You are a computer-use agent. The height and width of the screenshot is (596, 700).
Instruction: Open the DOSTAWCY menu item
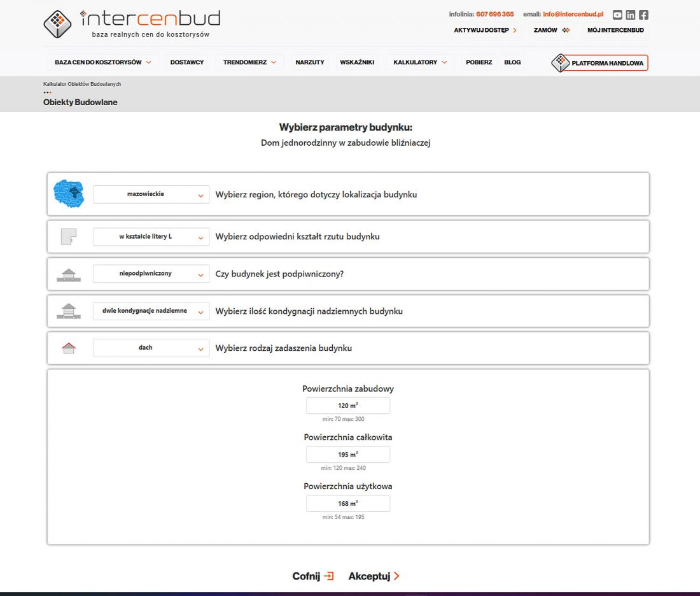coord(187,62)
